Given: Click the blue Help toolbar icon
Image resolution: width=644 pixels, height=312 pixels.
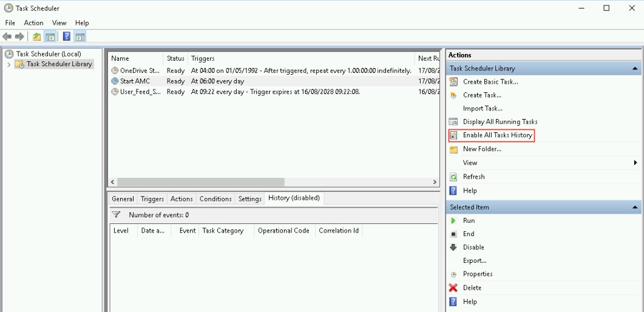Looking at the screenshot, I should click(67, 36).
